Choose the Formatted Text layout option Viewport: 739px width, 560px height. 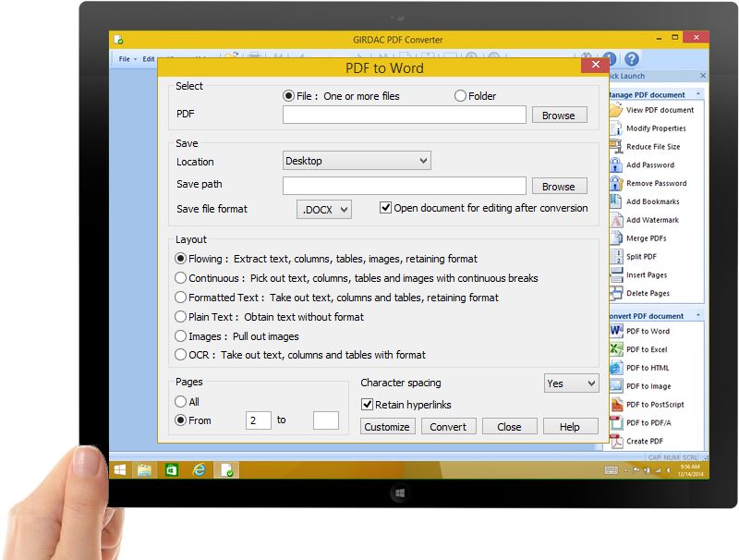180,298
